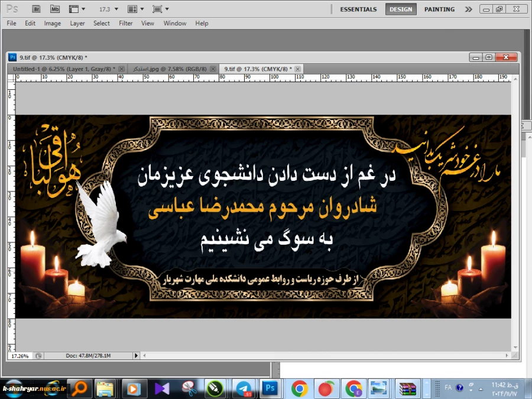Viewport: 532px width, 399px height.
Task: Open Mini Bridge panel icon
Action: [x=54, y=9]
